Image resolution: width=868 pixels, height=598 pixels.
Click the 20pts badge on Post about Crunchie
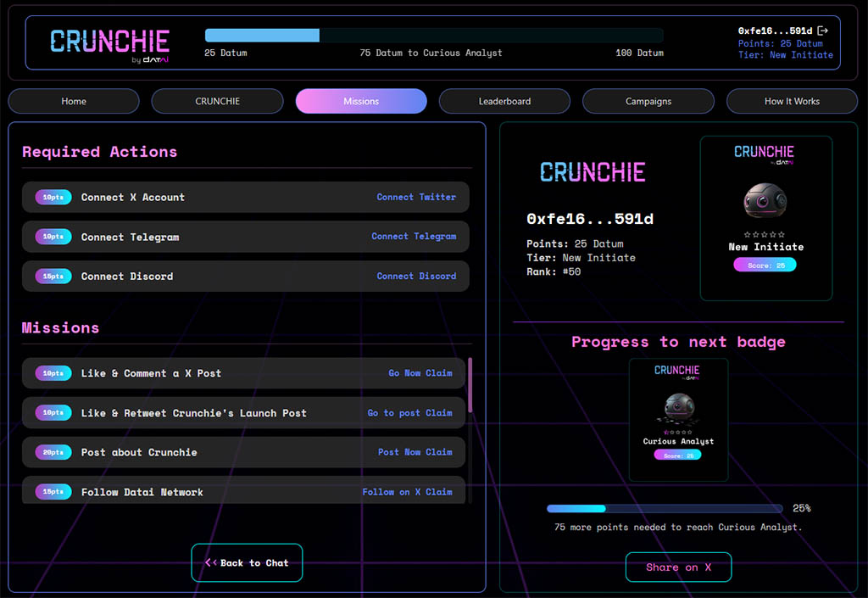click(x=53, y=452)
